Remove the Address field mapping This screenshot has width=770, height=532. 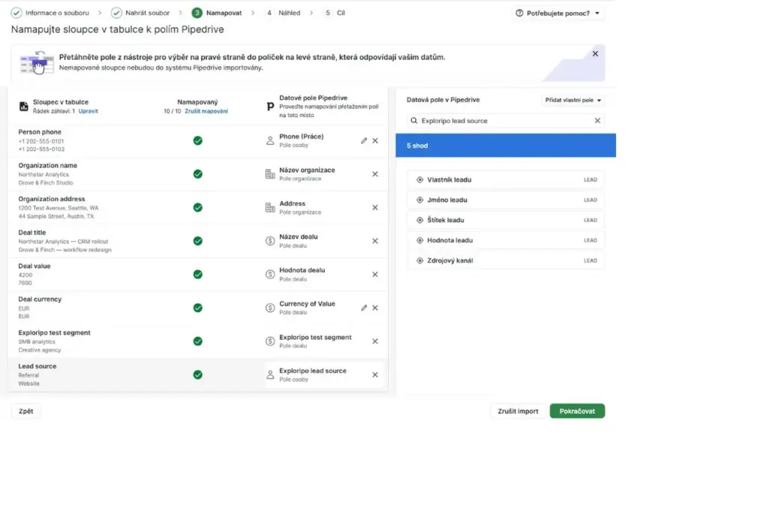click(375, 207)
